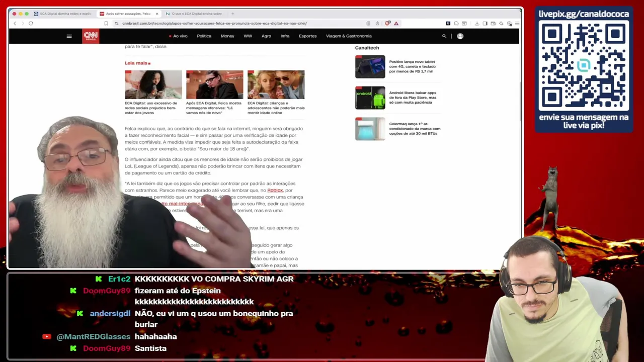644x362 pixels.
Task: Open the Brave Wallet icon
Action: pos(493,23)
